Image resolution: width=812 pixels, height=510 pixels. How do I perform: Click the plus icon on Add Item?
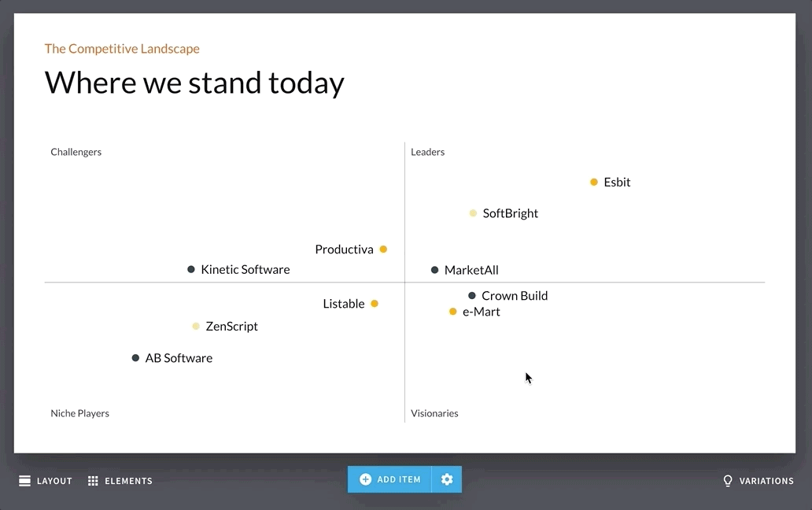pos(365,479)
